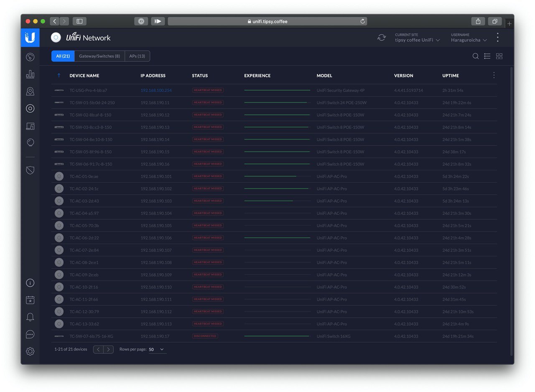This screenshot has width=535, height=392.
Task: Open the Rows per page dropdown
Action: [157, 349]
